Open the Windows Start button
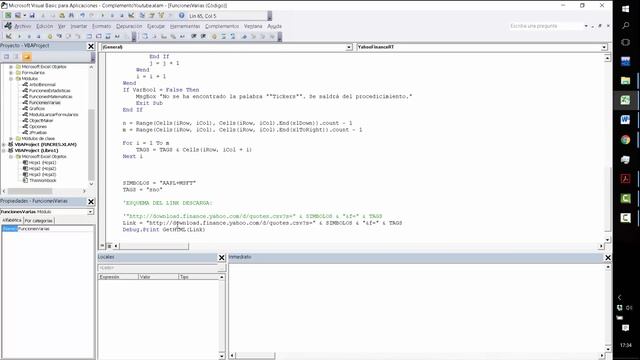The height and width of the screenshot is (360, 640). pyautogui.click(x=625, y=9)
